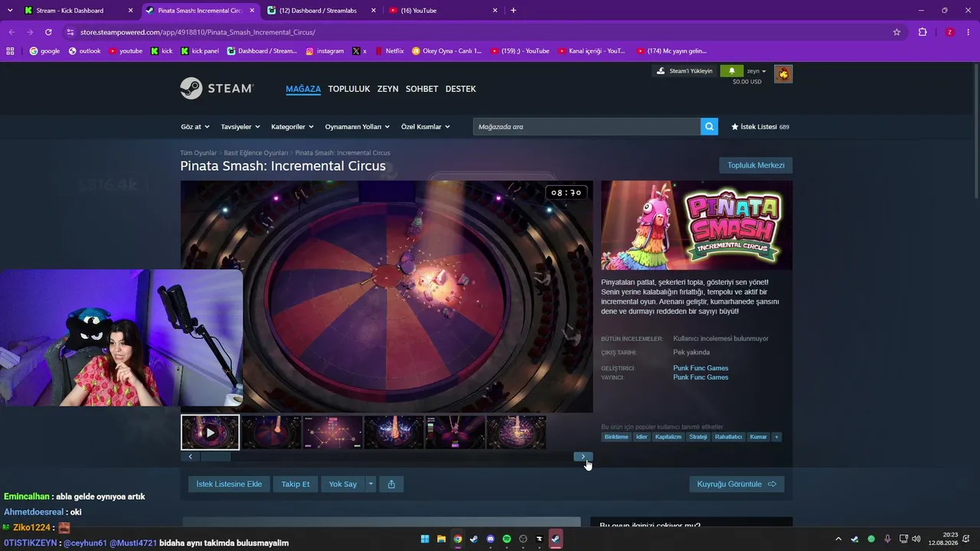Open the Chrome apps grid in the bookmarks bar
The width and height of the screenshot is (980, 551).
tap(10, 51)
